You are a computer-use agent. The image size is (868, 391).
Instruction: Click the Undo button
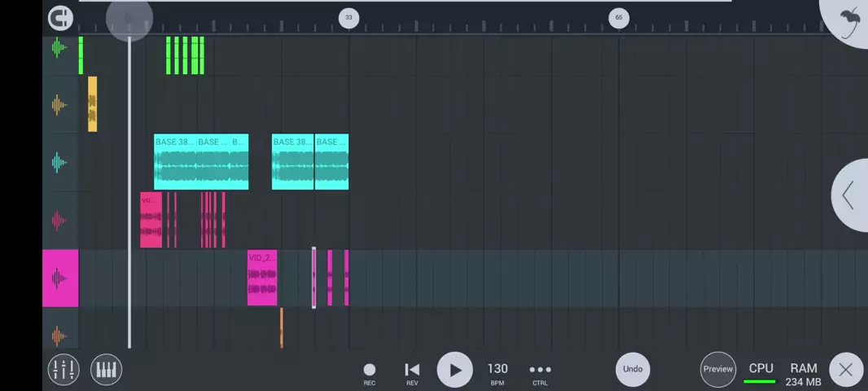pos(633,369)
